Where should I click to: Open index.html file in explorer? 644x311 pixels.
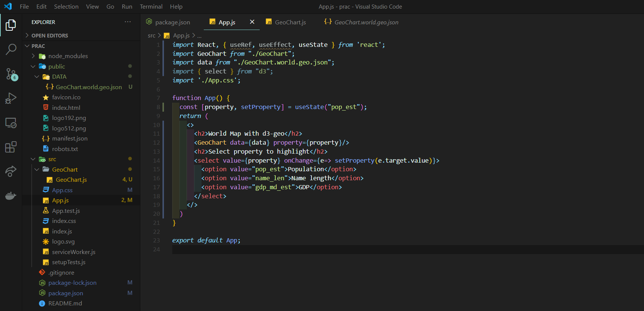tap(66, 108)
